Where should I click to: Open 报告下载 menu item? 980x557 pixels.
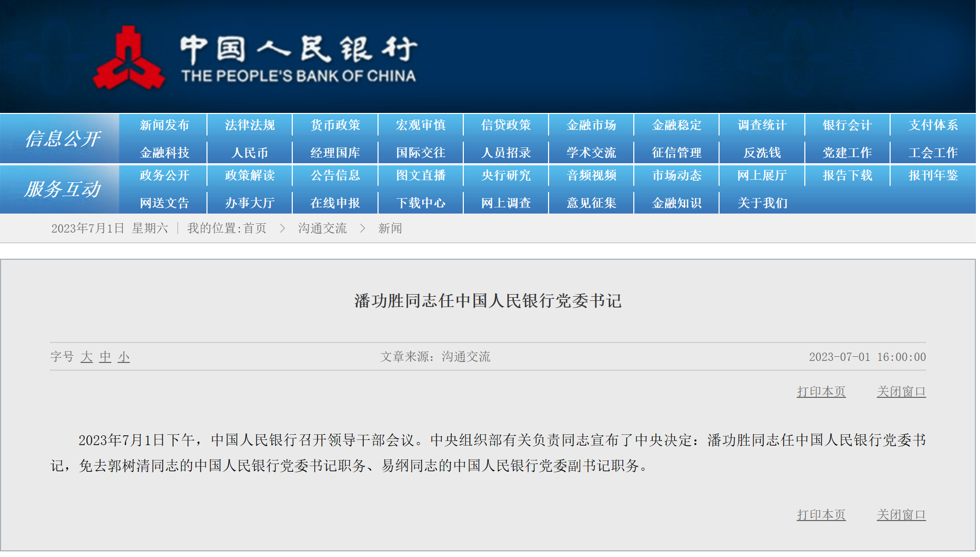pyautogui.click(x=847, y=176)
